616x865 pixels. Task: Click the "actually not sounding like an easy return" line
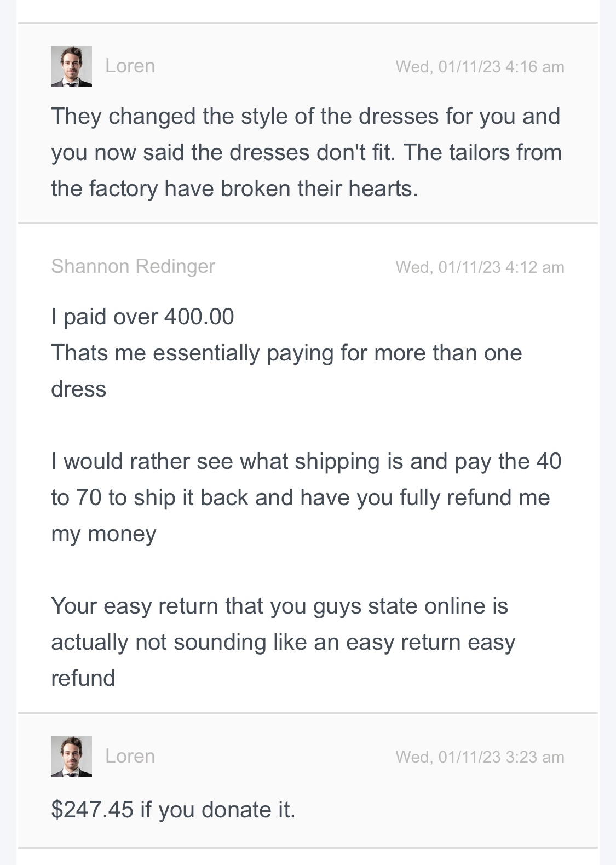click(x=283, y=642)
